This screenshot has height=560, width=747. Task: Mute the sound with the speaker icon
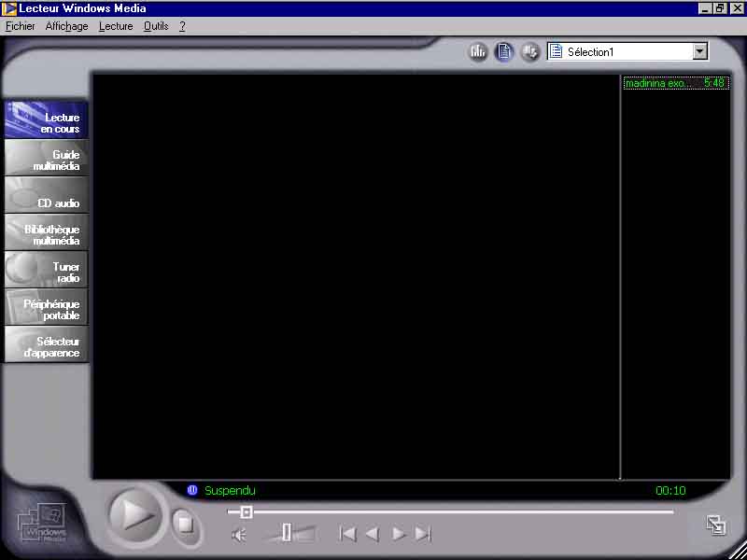239,535
